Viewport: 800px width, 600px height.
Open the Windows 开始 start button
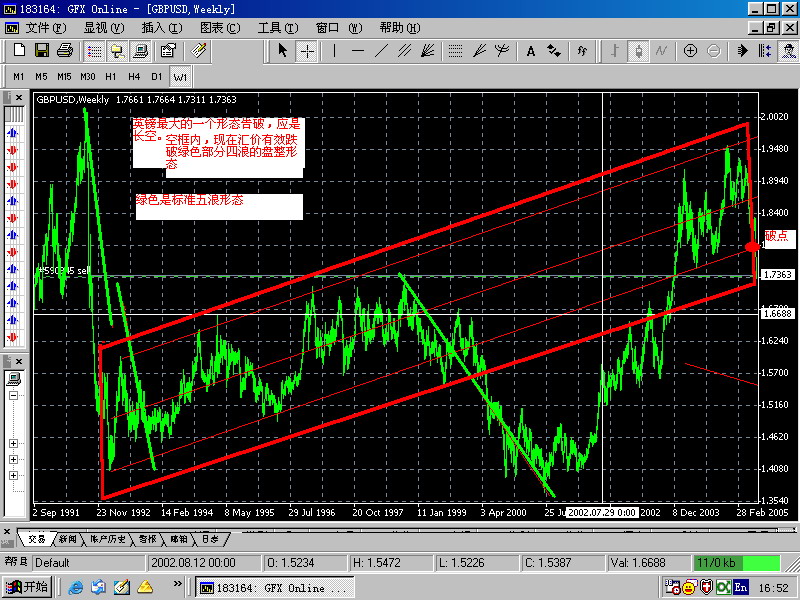28,587
